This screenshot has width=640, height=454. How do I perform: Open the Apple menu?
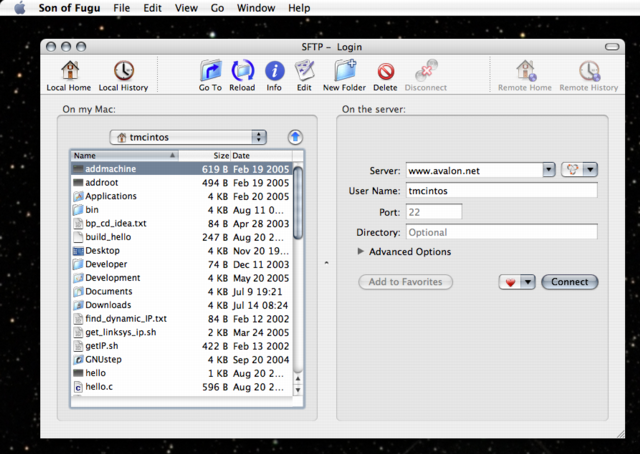[x=20, y=8]
